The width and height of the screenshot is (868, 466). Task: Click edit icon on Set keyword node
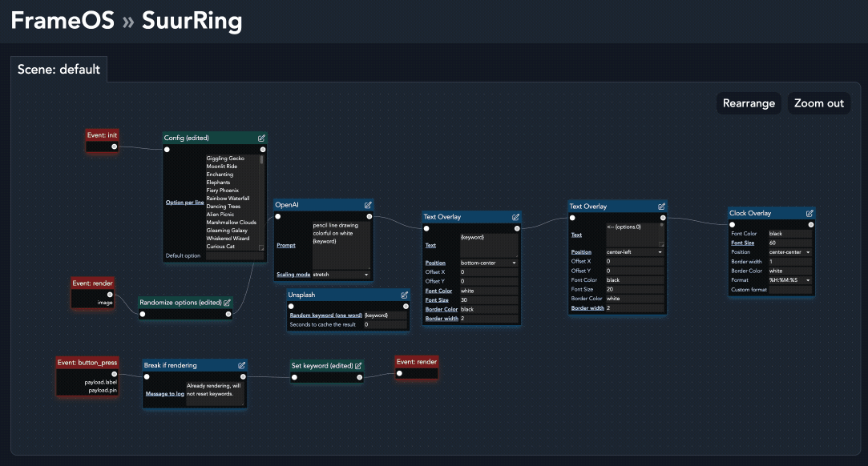pos(357,366)
